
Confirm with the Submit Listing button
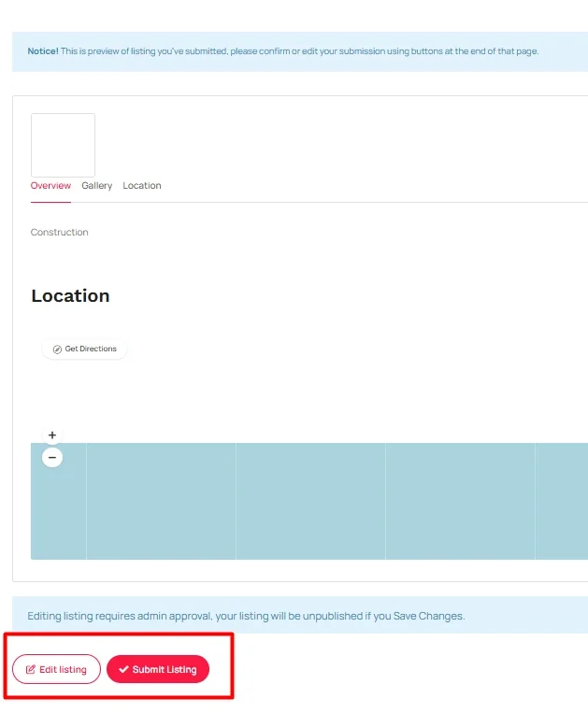coord(158,669)
